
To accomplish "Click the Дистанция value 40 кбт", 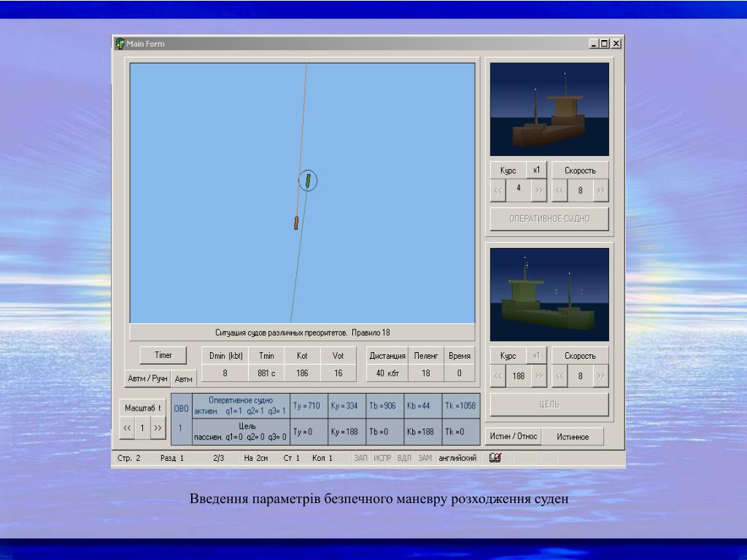I will 387,373.
